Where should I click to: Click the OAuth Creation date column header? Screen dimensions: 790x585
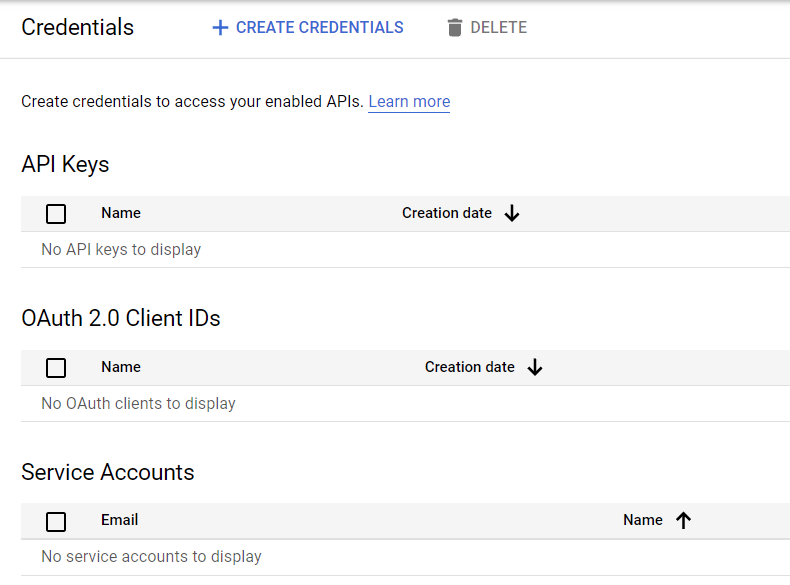[x=469, y=367]
